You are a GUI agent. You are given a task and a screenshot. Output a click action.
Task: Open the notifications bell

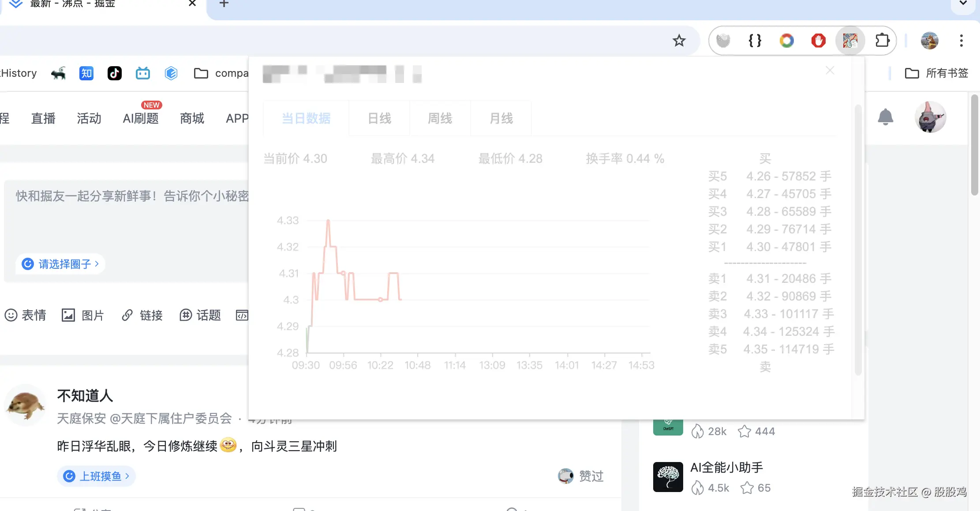tap(886, 117)
